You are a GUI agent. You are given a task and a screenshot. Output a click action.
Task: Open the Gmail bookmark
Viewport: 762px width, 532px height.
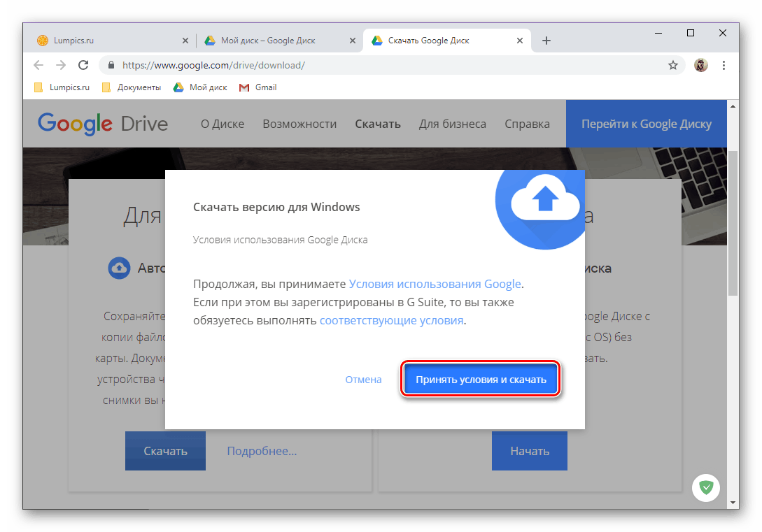(x=258, y=87)
